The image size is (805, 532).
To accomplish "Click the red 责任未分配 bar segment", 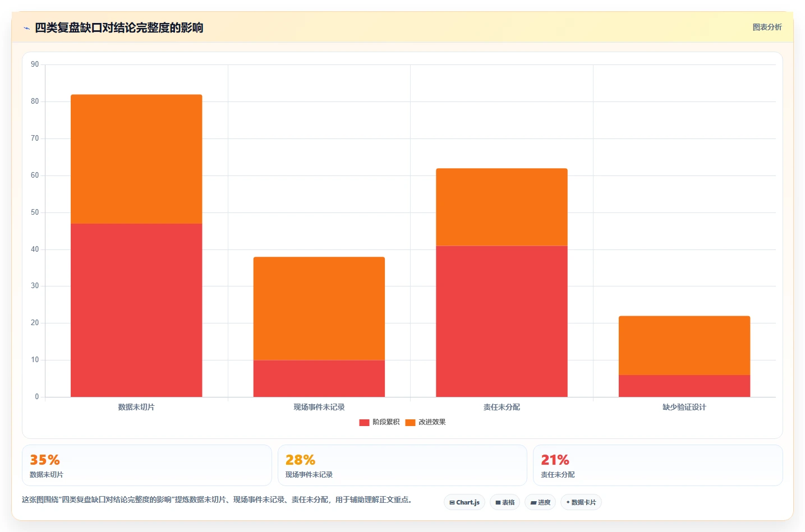I will point(502,321).
